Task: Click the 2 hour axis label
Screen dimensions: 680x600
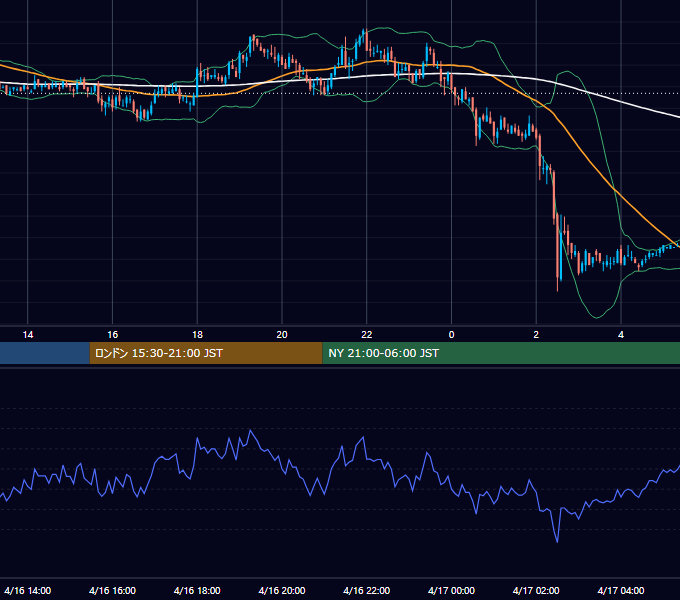Action: click(x=536, y=335)
